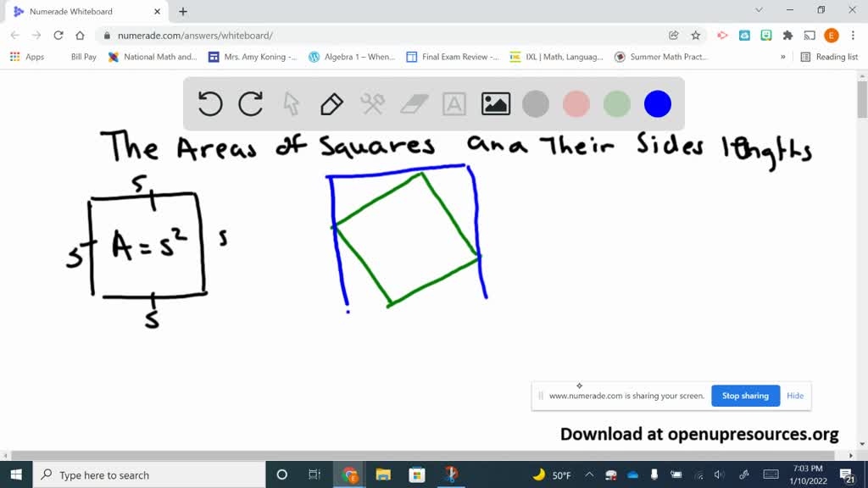Open the Chrome three-dot menu

(x=853, y=36)
